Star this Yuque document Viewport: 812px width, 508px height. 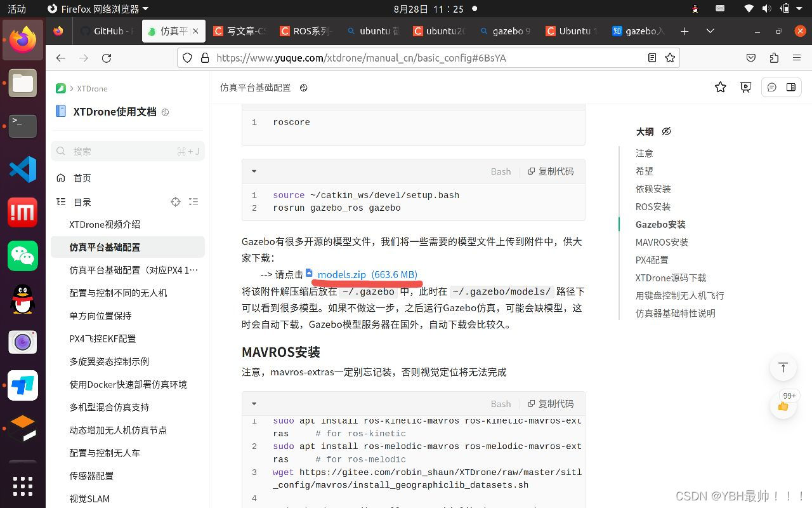tap(720, 87)
